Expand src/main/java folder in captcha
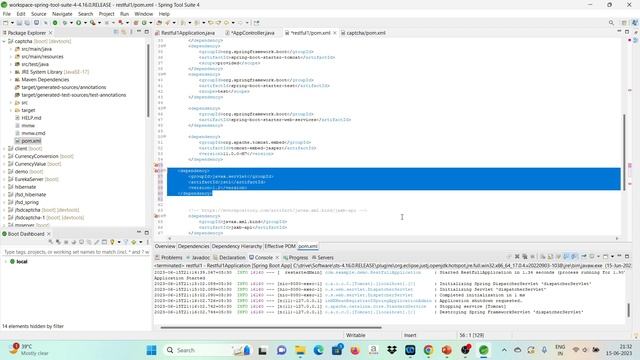 point(11,49)
